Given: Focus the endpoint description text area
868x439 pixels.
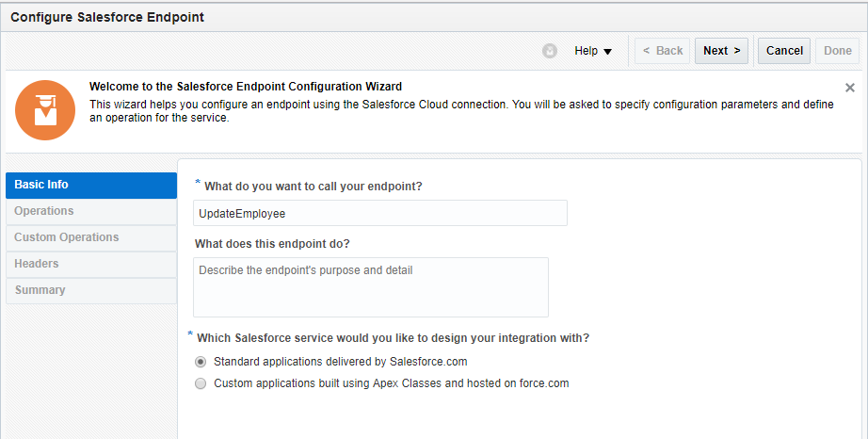Looking at the screenshot, I should coord(370,286).
